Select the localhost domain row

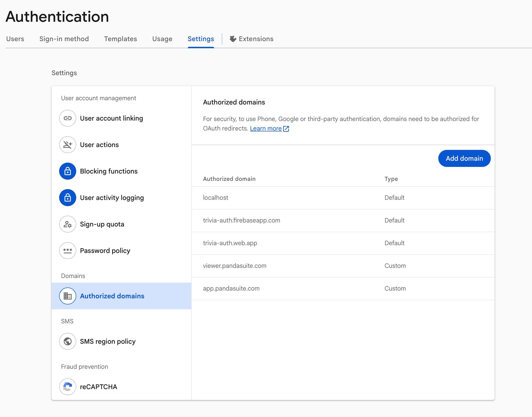tap(215, 198)
